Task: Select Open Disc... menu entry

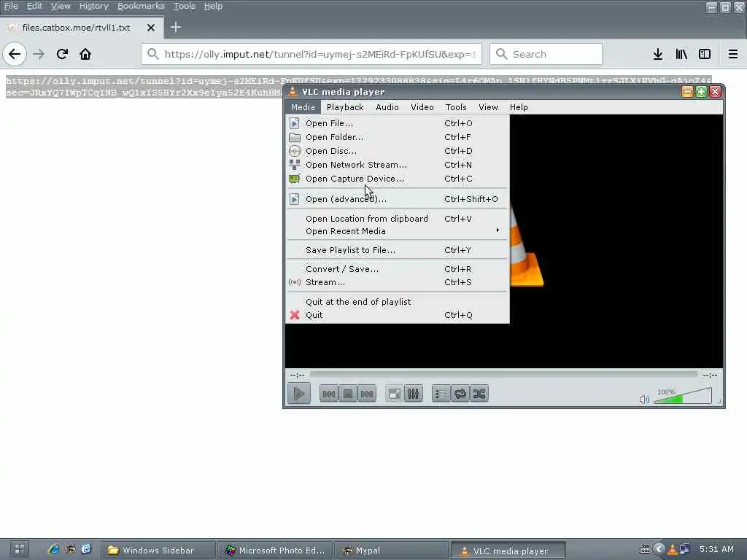Action: [x=398, y=151]
